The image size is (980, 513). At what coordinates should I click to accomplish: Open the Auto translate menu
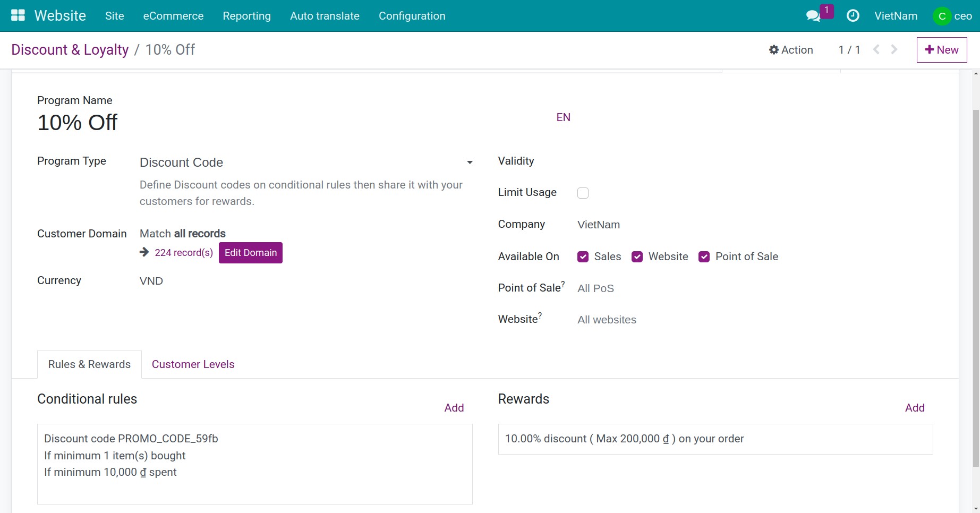[325, 16]
